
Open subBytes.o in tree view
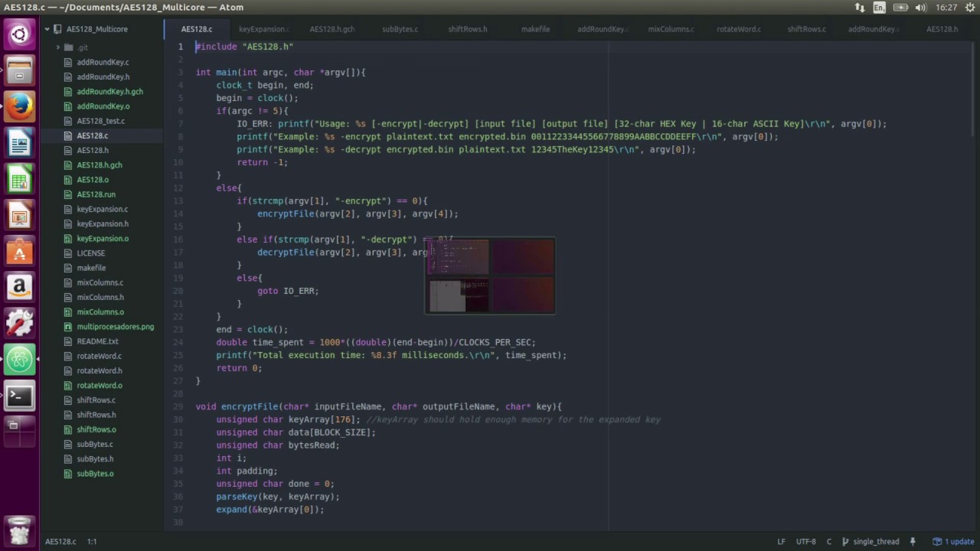(x=95, y=474)
